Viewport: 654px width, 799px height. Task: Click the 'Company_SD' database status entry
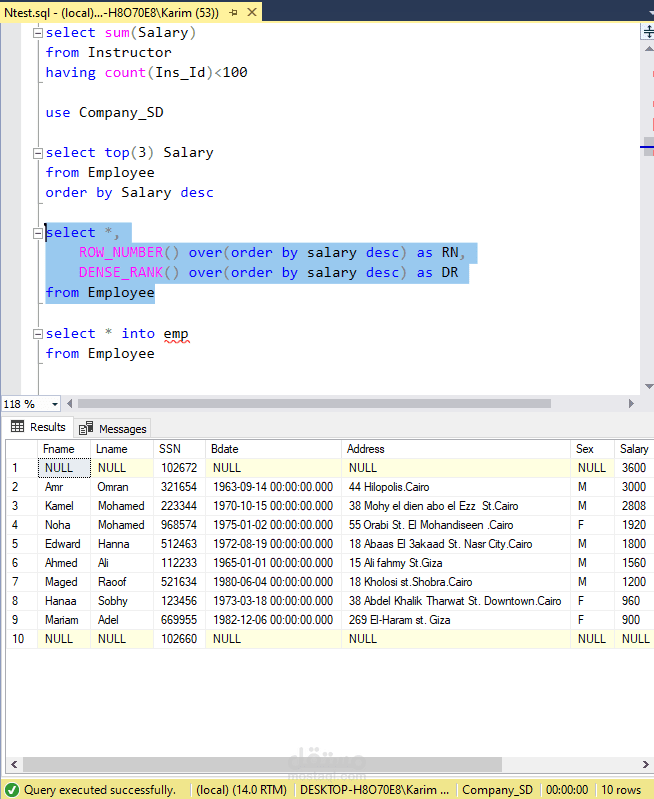(x=498, y=790)
